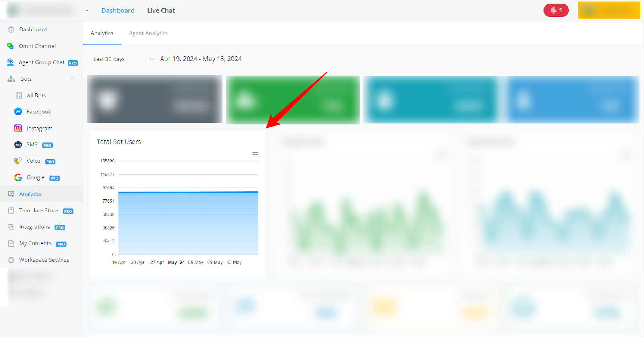Click the Google logo icon
Screen dimensions: 644x337
(x=18, y=177)
